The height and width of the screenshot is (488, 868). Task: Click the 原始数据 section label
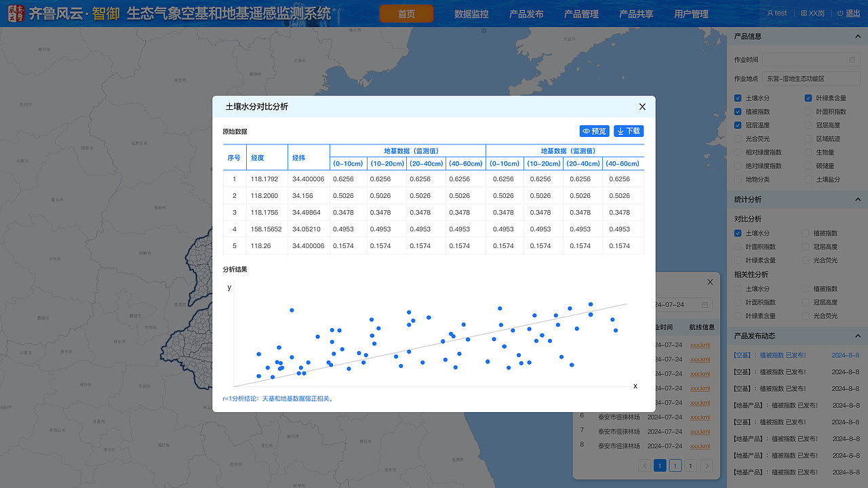pos(235,131)
